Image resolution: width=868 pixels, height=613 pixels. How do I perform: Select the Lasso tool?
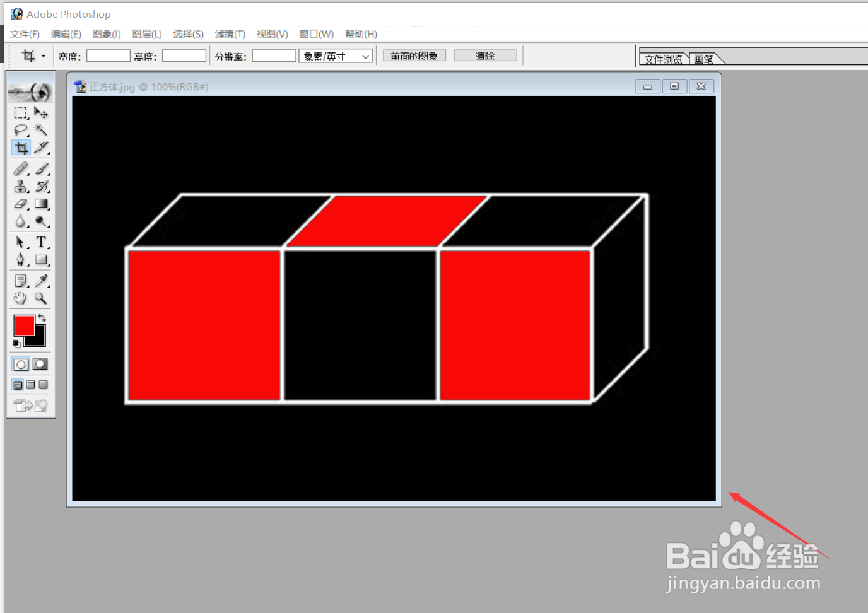point(21,130)
